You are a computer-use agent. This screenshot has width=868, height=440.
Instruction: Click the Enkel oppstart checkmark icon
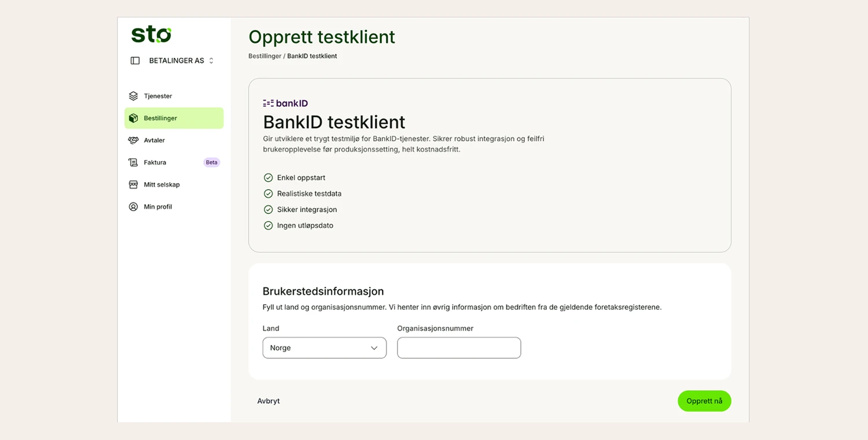click(x=268, y=178)
